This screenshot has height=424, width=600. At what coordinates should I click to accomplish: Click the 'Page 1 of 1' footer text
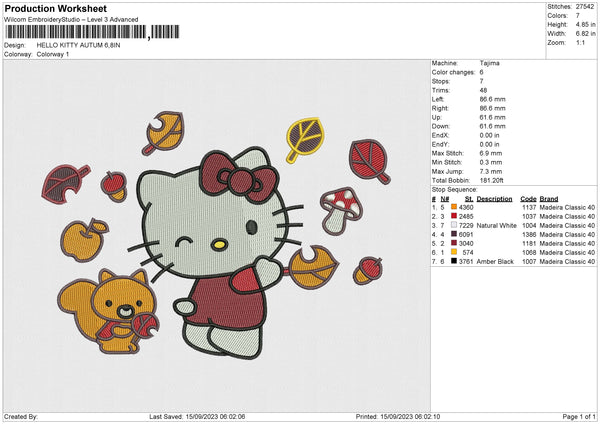[x=579, y=416]
